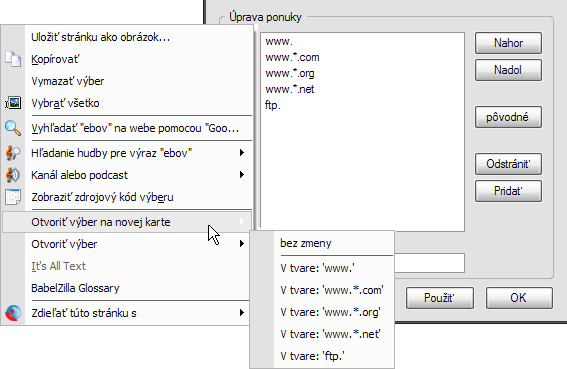Click the speaker icon beside Kanál alebo podcast

13,175
